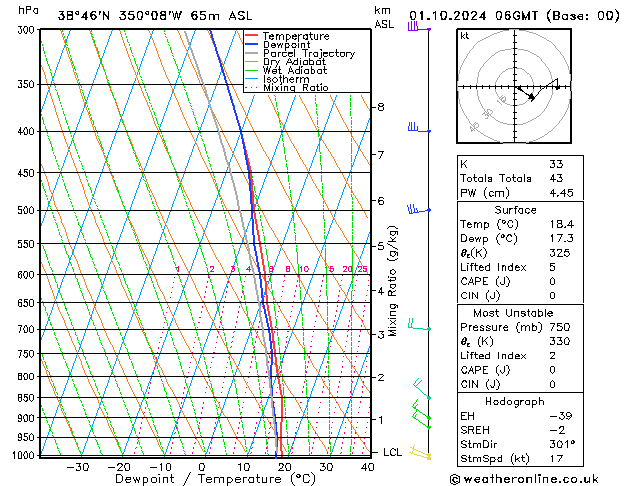Click the K index value 33
The image size is (629, 486).
coord(556,164)
